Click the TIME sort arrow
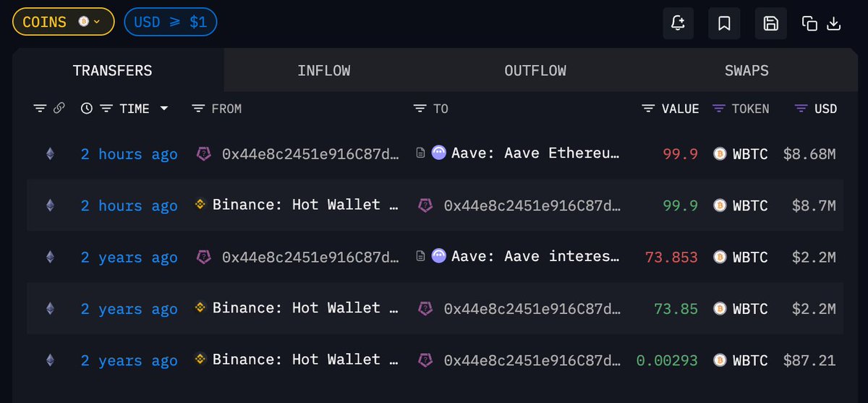The image size is (868, 403). 164,109
